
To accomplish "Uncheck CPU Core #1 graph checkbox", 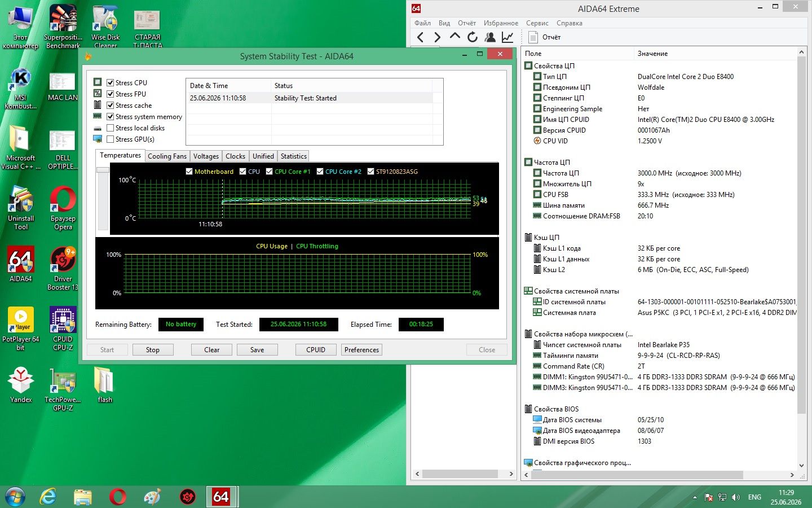I will 269,171.
